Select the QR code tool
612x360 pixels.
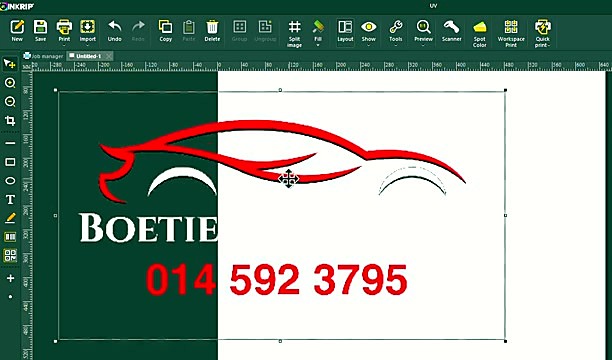click(10, 255)
